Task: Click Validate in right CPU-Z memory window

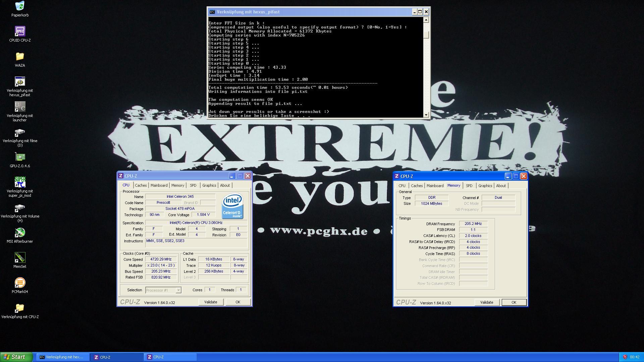Action: (487, 302)
